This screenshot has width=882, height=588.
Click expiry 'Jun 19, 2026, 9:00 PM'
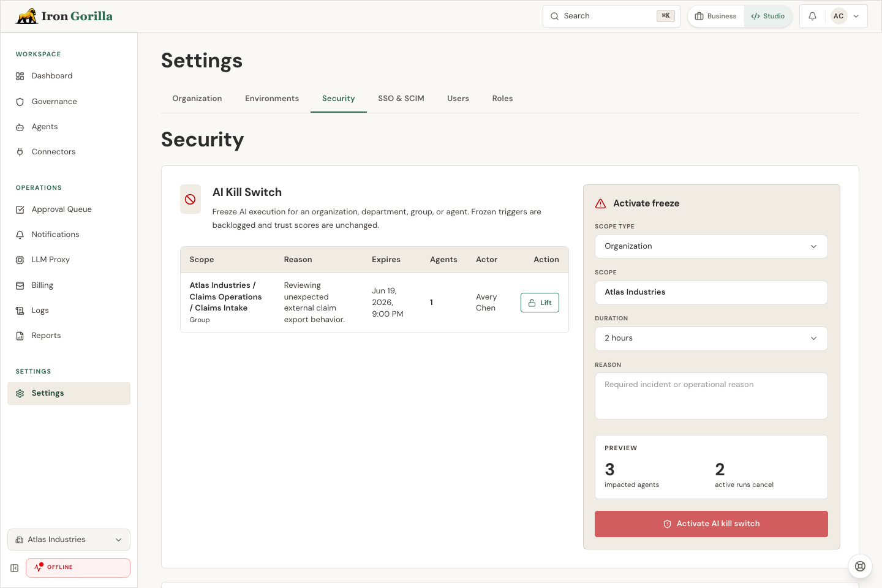click(x=388, y=303)
